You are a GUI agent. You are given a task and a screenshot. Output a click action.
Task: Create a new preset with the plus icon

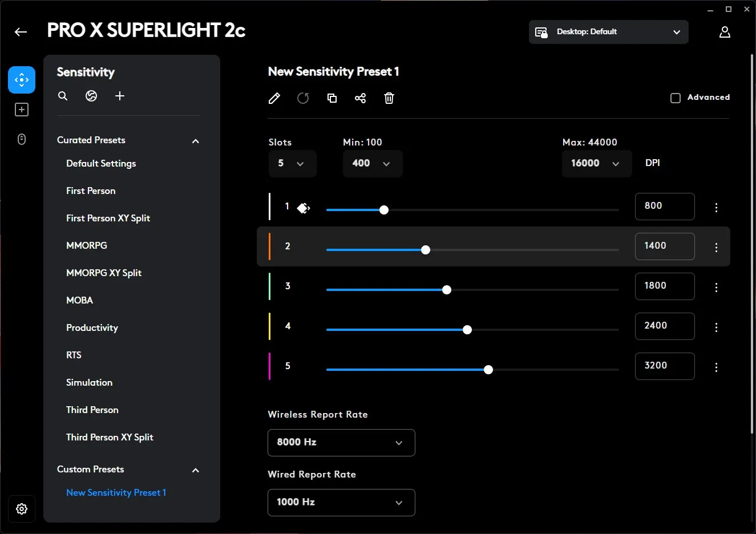click(x=120, y=96)
